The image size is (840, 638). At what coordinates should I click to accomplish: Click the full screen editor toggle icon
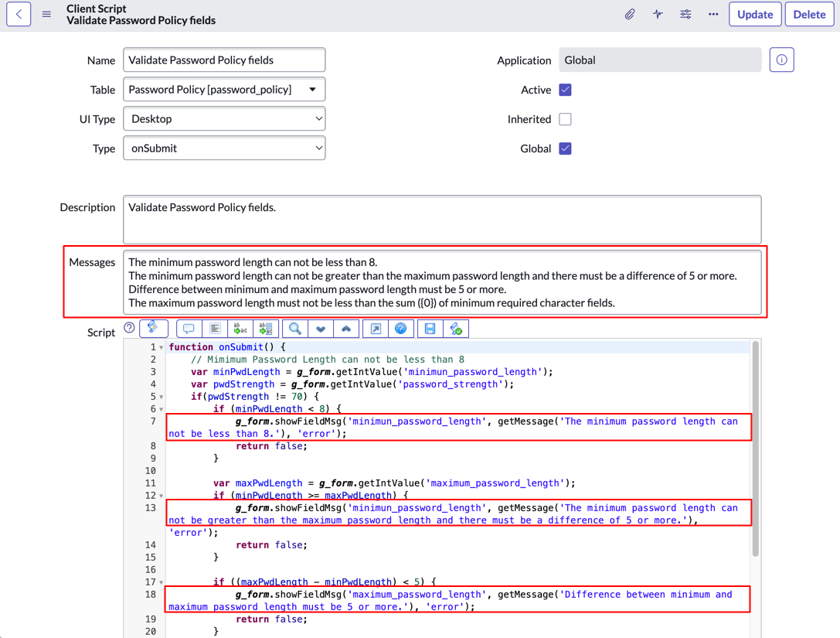point(376,329)
